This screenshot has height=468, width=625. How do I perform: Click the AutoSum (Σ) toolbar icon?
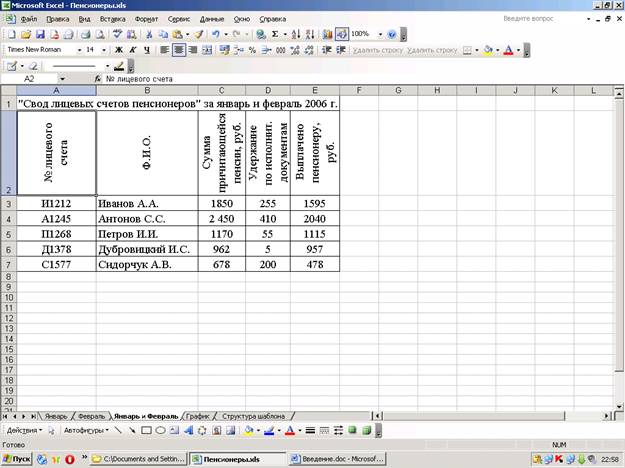click(x=276, y=33)
